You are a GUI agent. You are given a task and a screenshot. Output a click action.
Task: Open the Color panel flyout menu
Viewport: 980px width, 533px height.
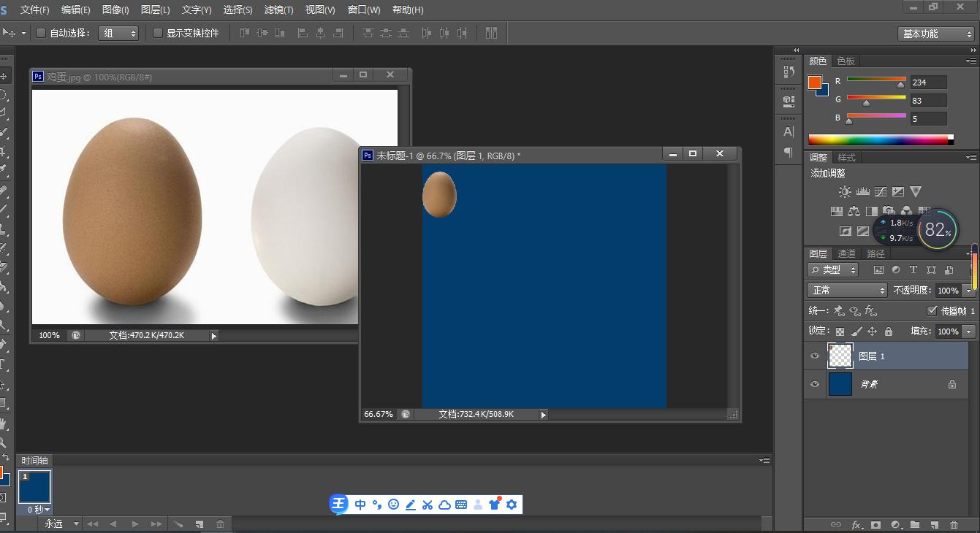pos(971,61)
